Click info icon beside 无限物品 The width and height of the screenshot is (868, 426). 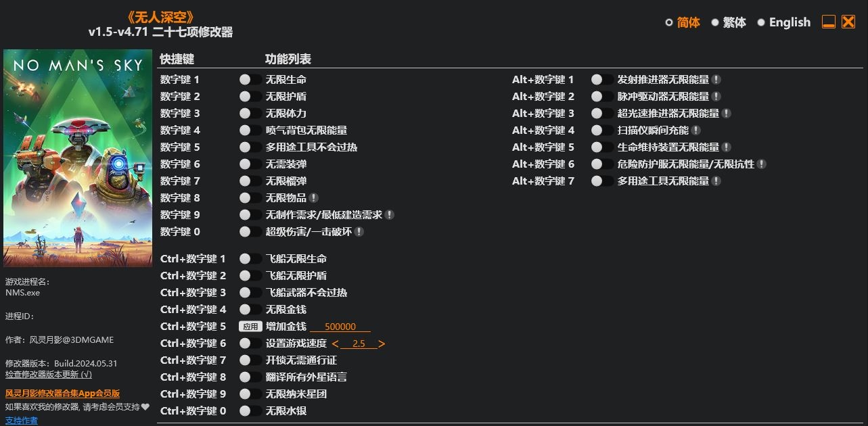click(313, 198)
